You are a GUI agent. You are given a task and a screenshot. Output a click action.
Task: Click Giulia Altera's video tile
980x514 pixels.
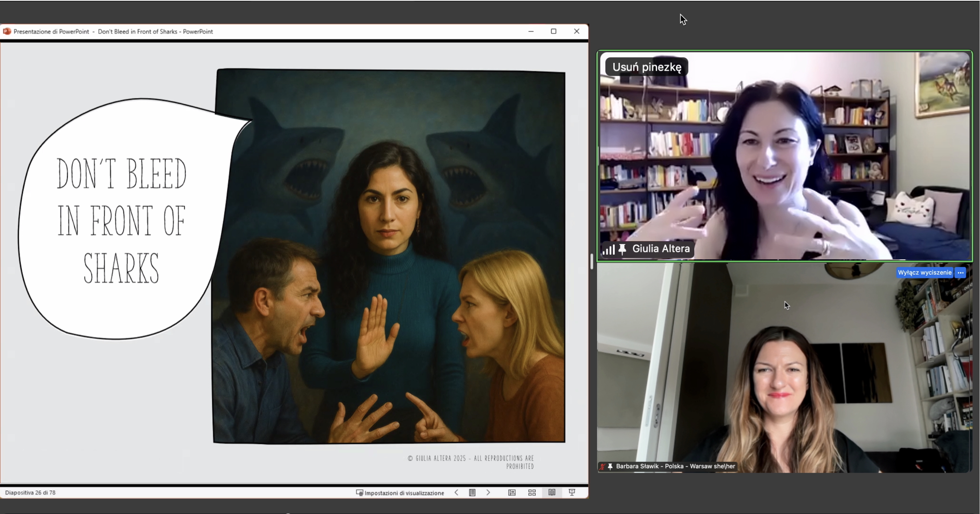coord(785,156)
